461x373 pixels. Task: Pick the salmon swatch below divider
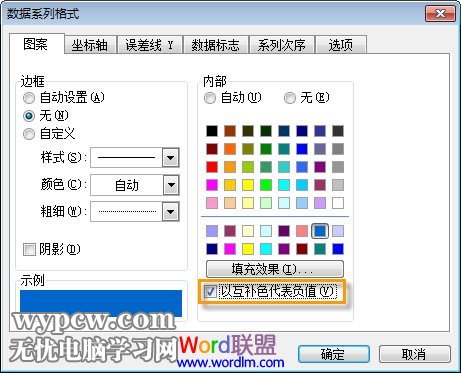pos(302,231)
